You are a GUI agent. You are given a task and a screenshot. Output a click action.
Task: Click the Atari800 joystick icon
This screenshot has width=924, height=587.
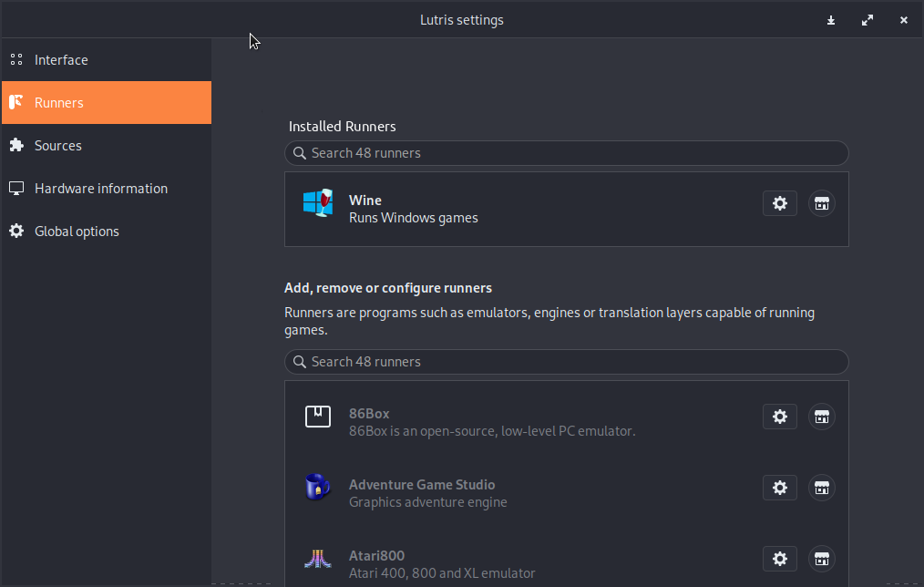[317, 558]
